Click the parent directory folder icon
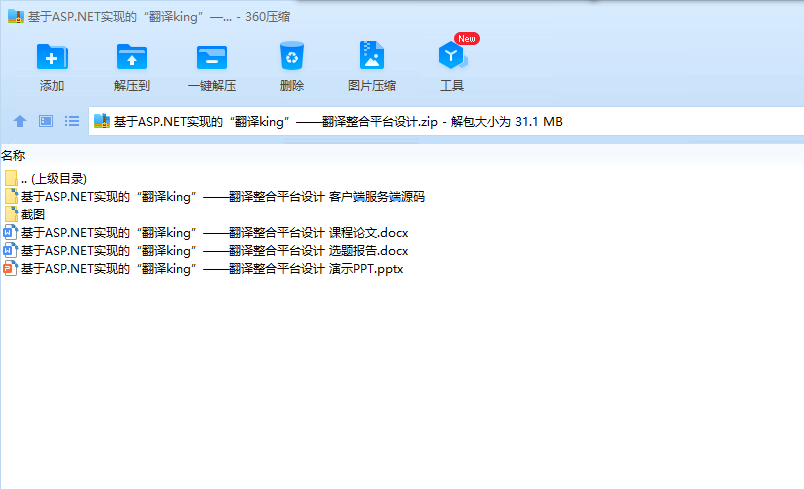Viewport: 804px width, 489px height. [11, 178]
